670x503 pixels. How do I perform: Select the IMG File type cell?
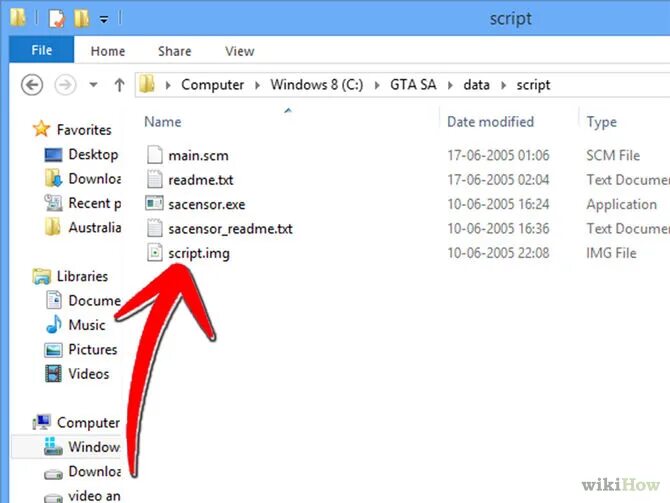coord(611,253)
